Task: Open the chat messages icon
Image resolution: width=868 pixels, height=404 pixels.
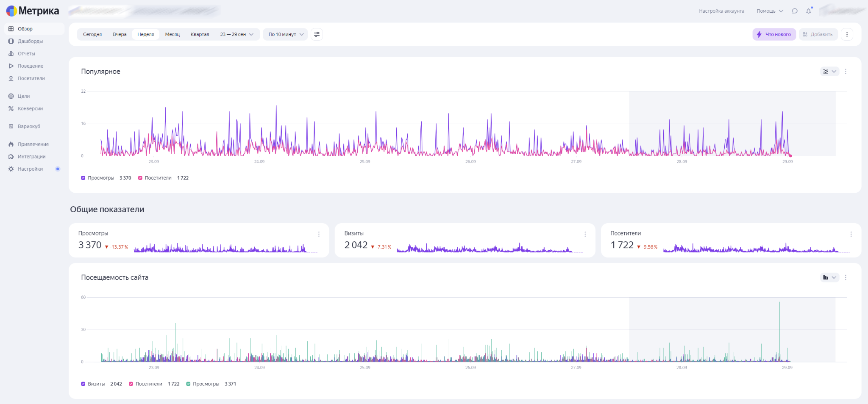Action: coord(795,11)
